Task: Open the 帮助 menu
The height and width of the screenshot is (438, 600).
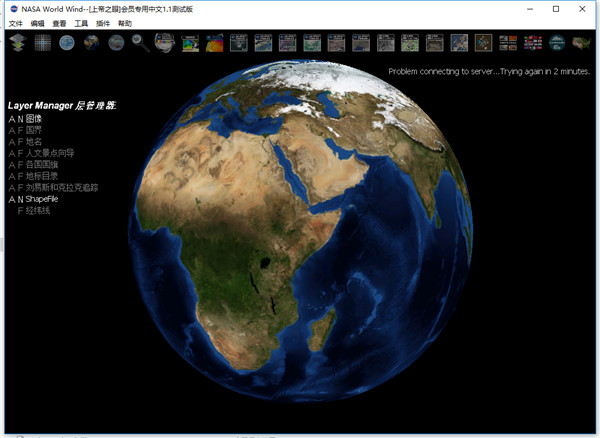Action: pyautogui.click(x=125, y=24)
